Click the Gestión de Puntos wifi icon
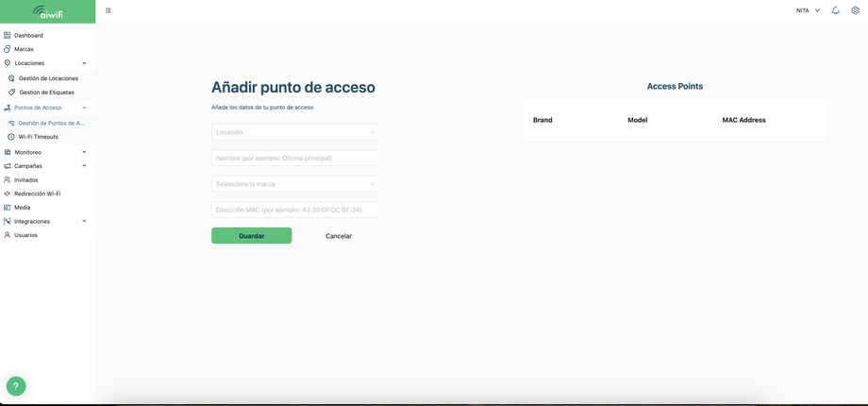 pyautogui.click(x=11, y=123)
